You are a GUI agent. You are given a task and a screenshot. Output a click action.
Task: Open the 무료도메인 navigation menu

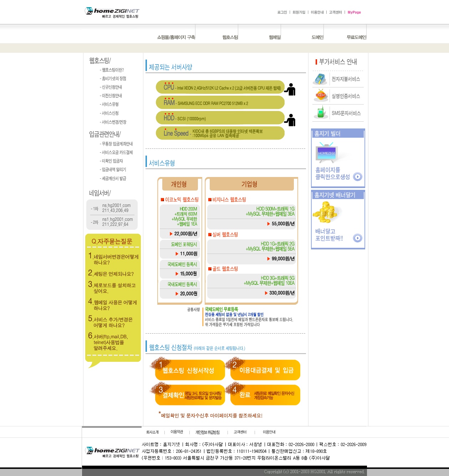tap(356, 37)
